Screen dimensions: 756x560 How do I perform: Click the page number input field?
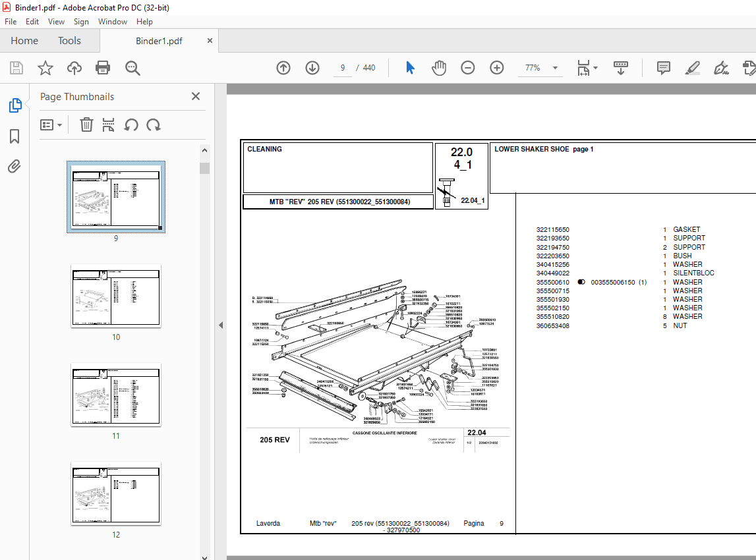click(343, 68)
